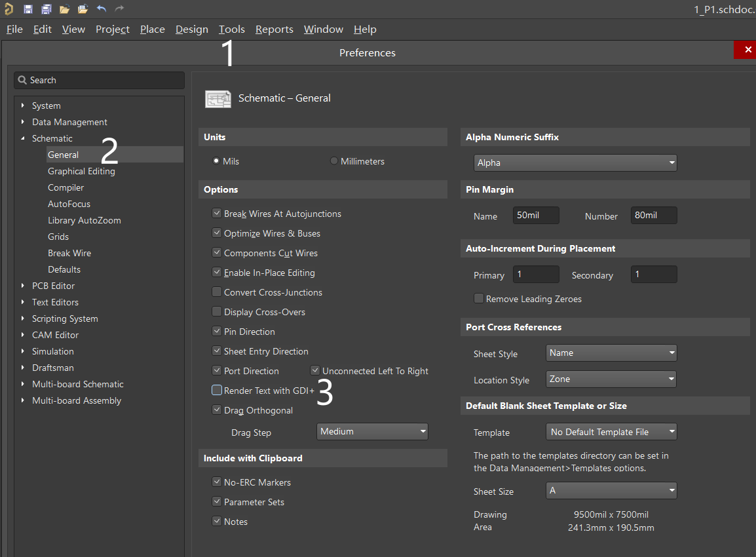Select the Break Wire preferences page

click(x=69, y=253)
